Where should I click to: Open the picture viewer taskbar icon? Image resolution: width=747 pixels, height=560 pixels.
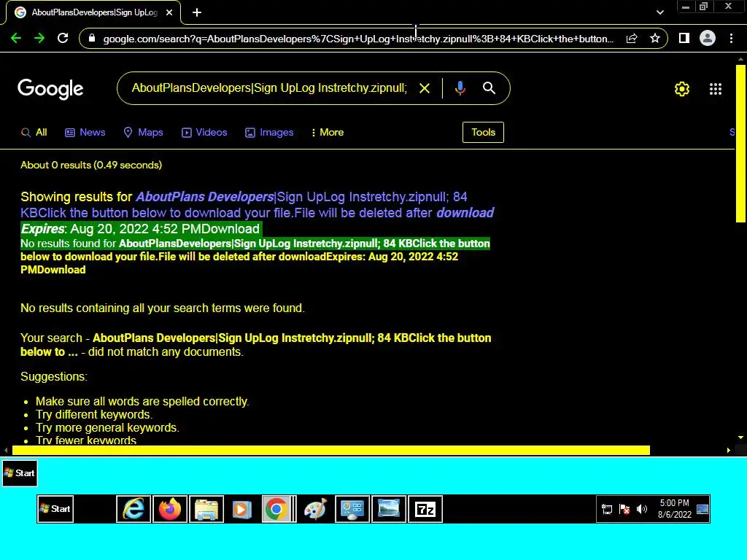pyautogui.click(x=389, y=509)
